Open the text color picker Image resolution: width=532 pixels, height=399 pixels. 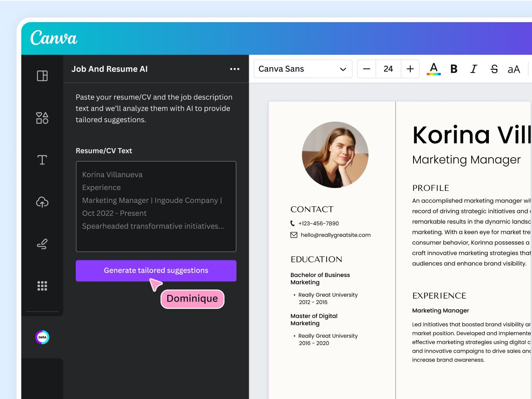coord(434,69)
